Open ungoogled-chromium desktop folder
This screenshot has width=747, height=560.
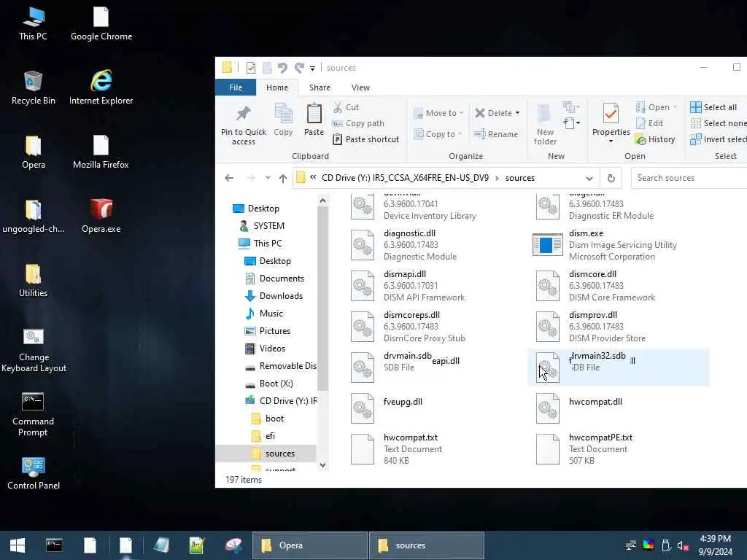pos(33,217)
